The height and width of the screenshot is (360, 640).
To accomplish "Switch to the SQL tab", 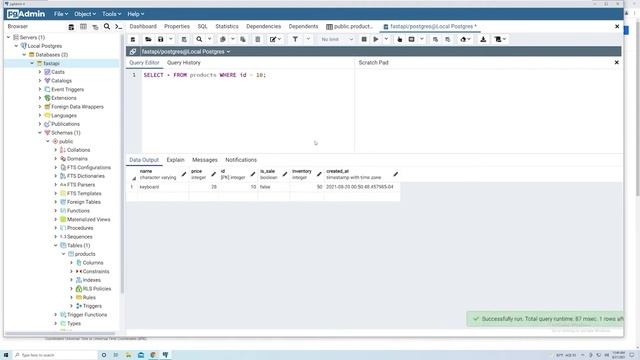I will tap(202, 26).
